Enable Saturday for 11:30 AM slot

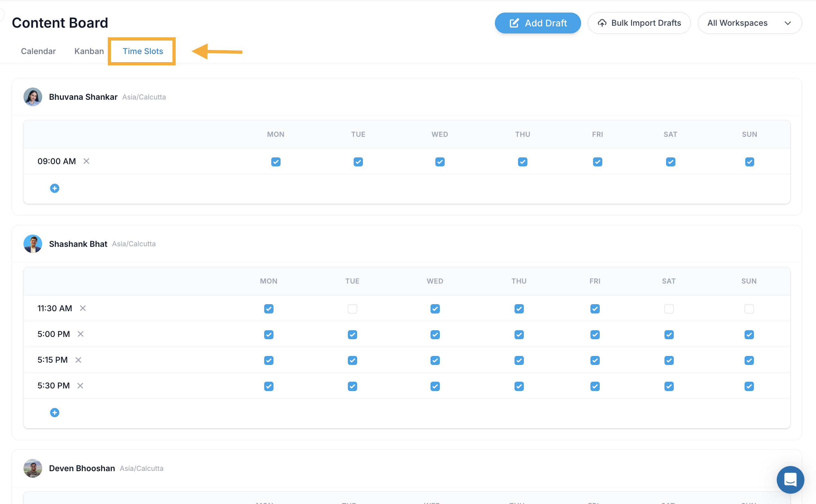[x=669, y=309]
